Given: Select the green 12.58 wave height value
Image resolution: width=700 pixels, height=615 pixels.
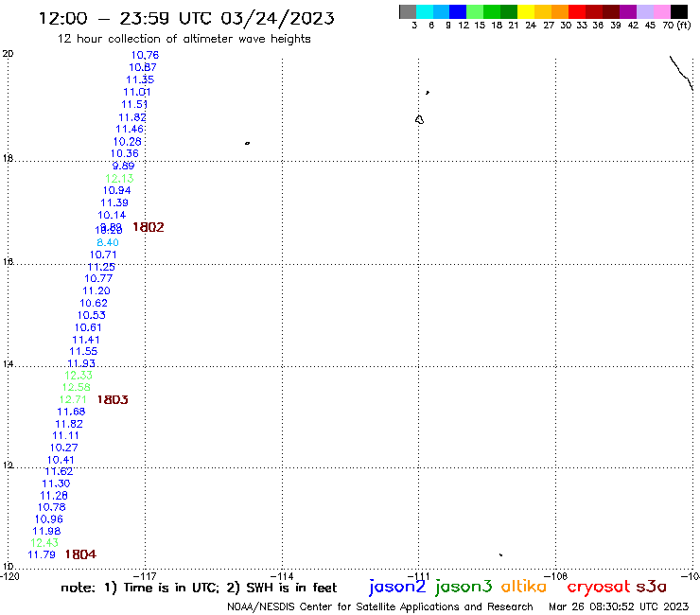Looking at the screenshot, I should point(76,387).
